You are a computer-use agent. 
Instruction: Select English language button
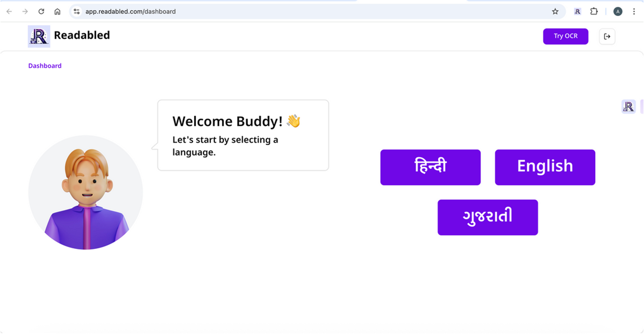[545, 167]
